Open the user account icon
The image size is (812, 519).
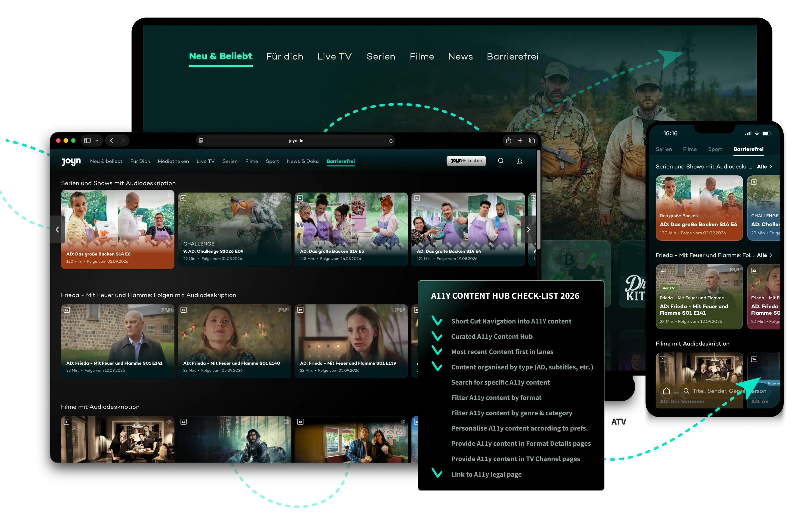(520, 161)
